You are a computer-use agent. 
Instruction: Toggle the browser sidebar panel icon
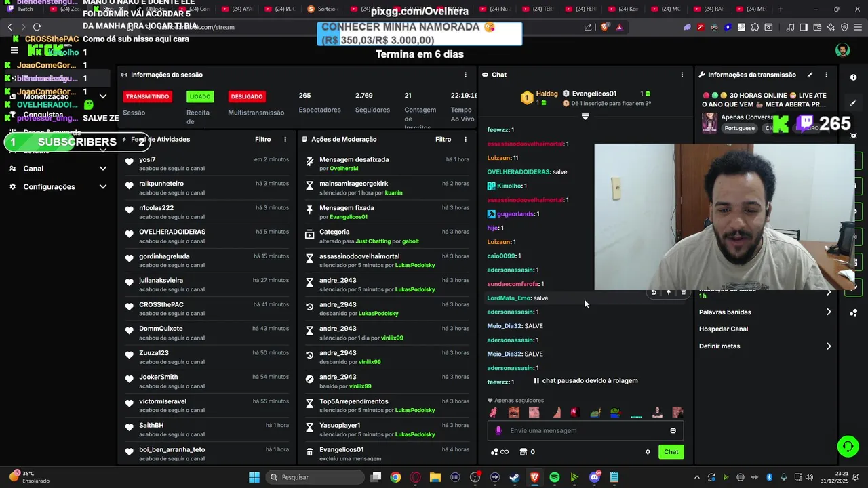[804, 27]
